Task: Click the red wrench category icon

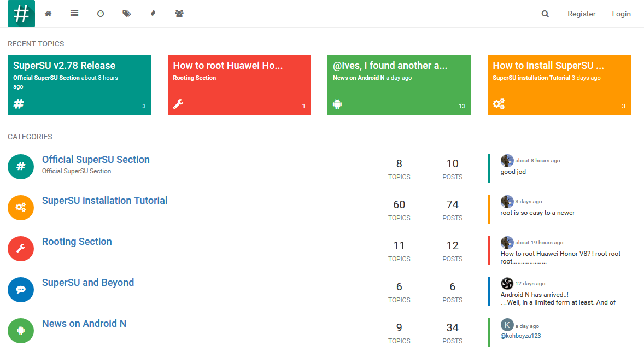Action: coord(21,248)
